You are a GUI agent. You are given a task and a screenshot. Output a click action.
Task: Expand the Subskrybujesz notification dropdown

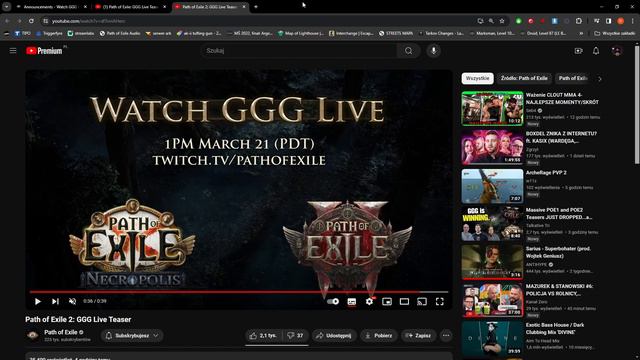(132, 336)
